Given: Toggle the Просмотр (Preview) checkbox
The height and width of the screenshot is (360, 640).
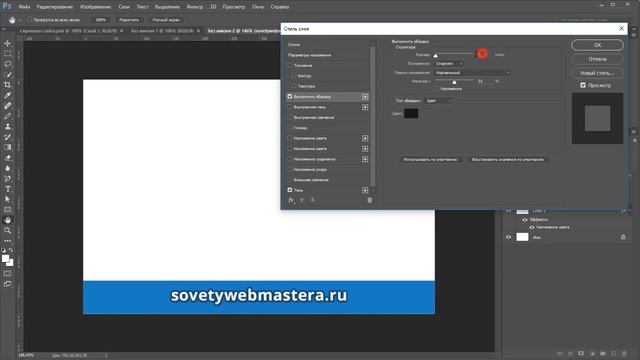Looking at the screenshot, I should pos(583,85).
